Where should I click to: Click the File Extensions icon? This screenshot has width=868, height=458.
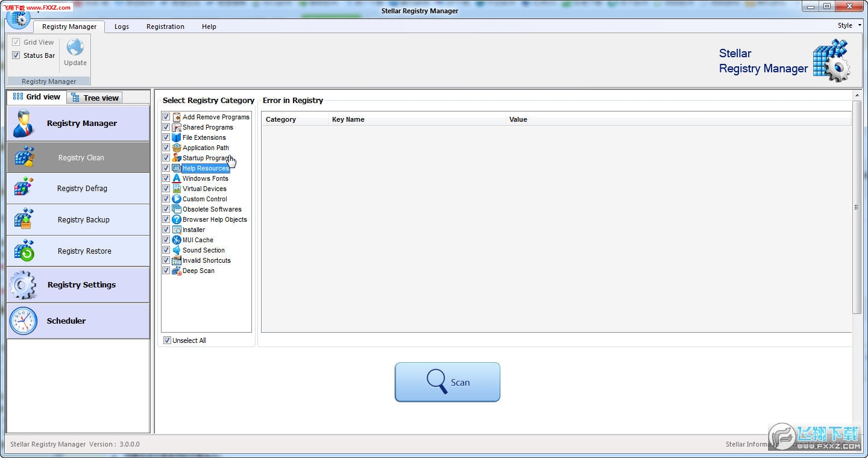[177, 137]
